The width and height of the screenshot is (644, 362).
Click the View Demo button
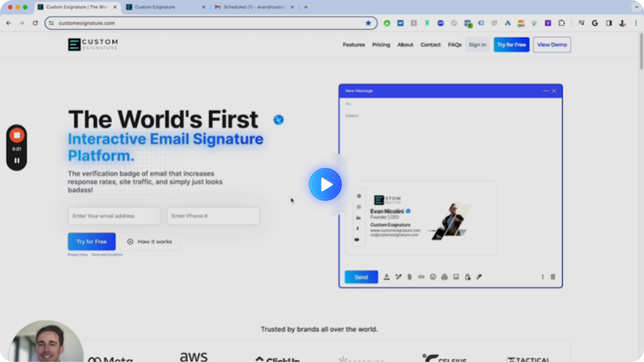[x=552, y=45]
